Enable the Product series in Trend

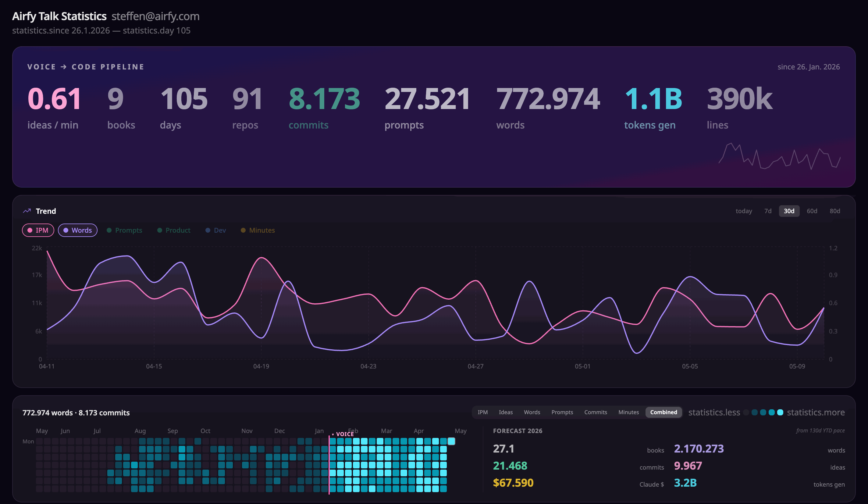(174, 230)
